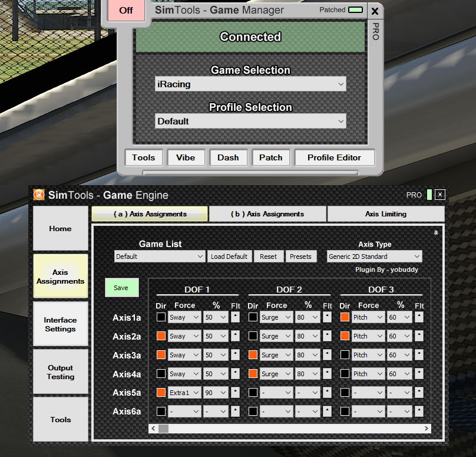The width and height of the screenshot is (476, 457).
Task: Click the Reset button
Action: pos(269,257)
